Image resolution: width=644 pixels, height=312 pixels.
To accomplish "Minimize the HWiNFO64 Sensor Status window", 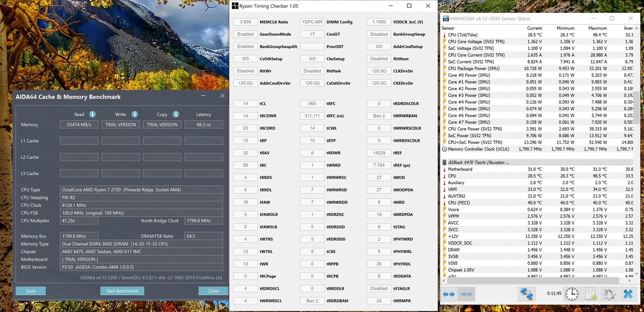I will [593, 19].
